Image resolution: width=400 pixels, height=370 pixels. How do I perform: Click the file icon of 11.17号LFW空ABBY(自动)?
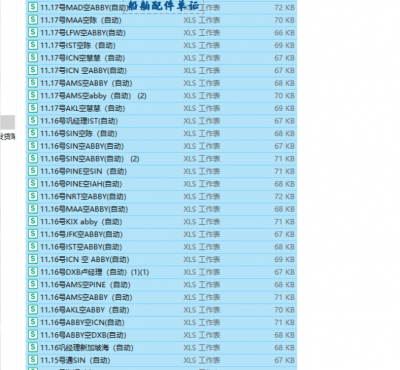33,32
